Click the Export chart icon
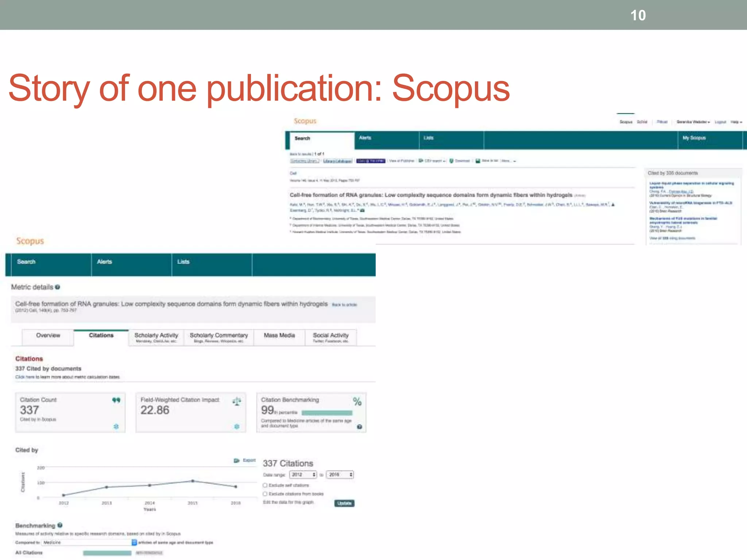The width and height of the screenshot is (747, 560). click(x=236, y=460)
